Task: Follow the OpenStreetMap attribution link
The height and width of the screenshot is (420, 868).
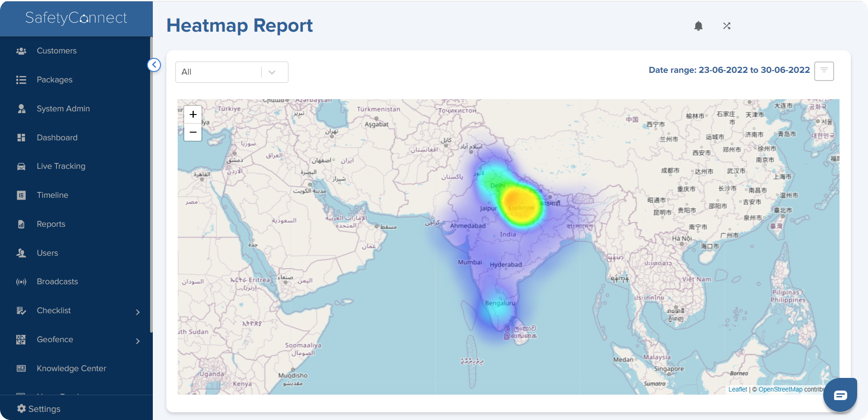Action: (x=780, y=389)
